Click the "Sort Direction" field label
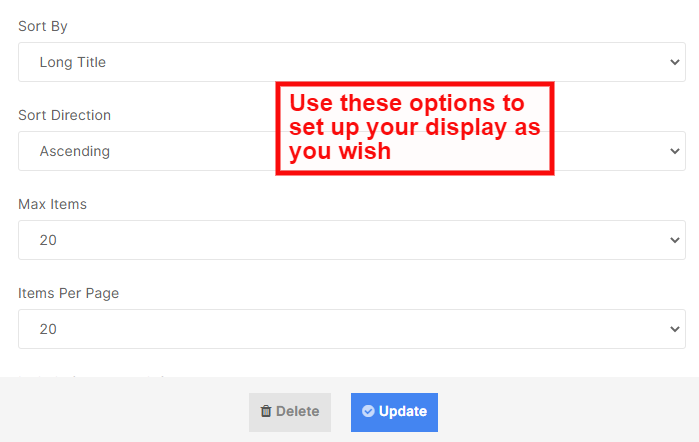The image size is (699, 442). click(x=64, y=115)
